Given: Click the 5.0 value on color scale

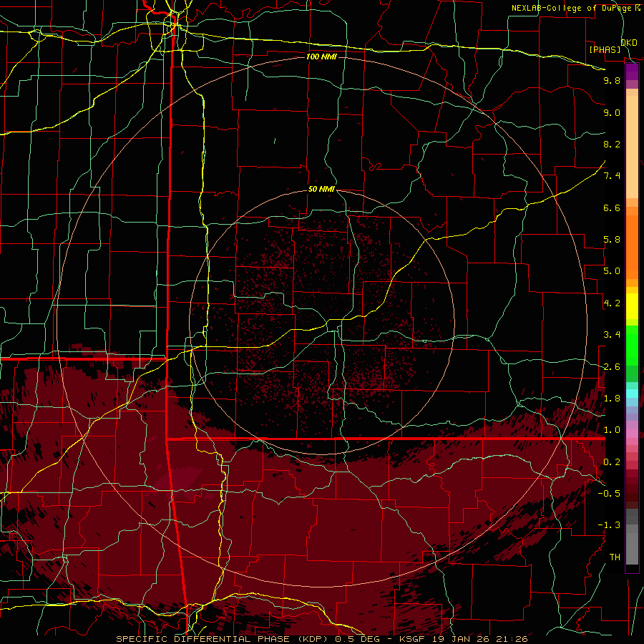Looking at the screenshot, I should coord(612,271).
